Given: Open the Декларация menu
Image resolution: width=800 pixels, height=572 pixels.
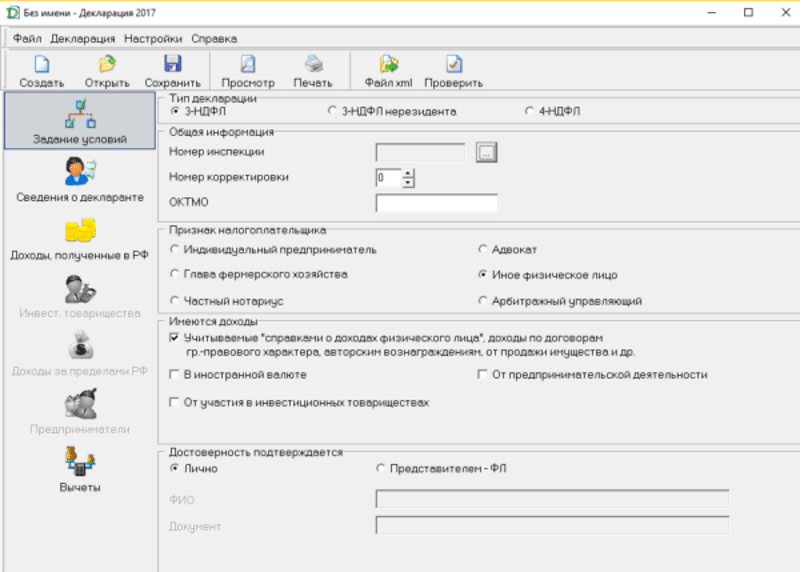Looking at the screenshot, I should pyautogui.click(x=83, y=38).
